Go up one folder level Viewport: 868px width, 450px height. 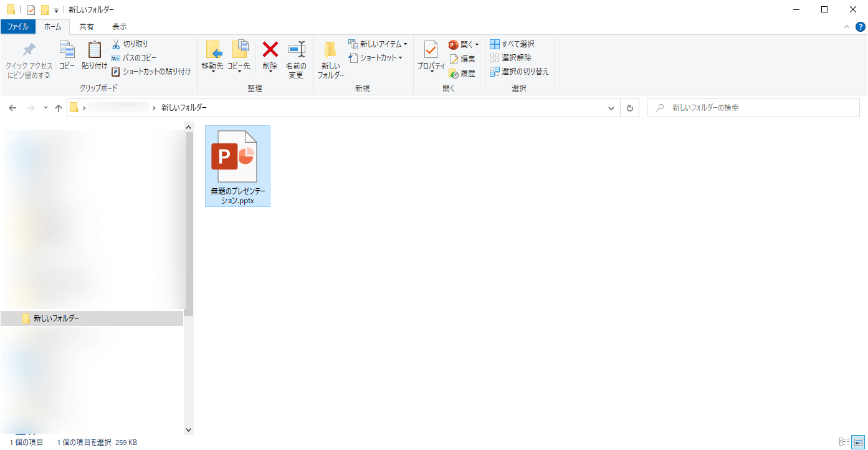(59, 108)
